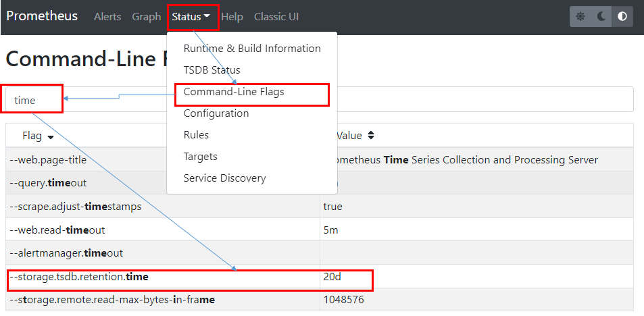Open the Status dropdown menu

[191, 17]
